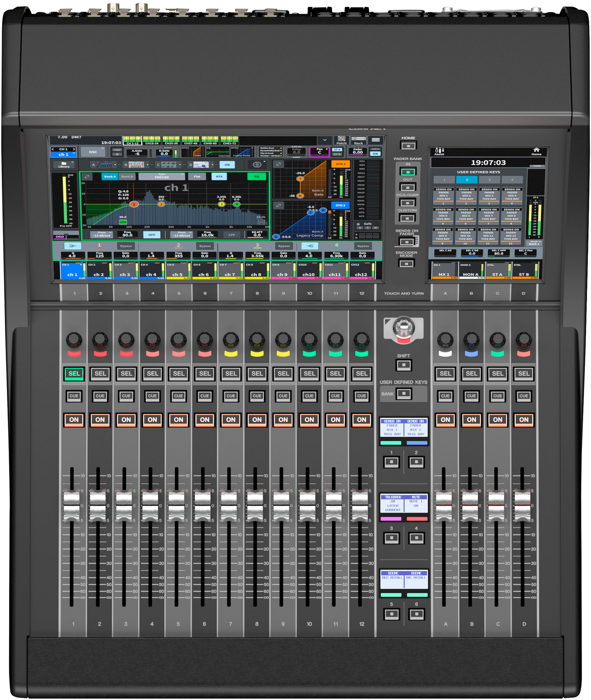Pop out the EQ view icon

[87, 176]
